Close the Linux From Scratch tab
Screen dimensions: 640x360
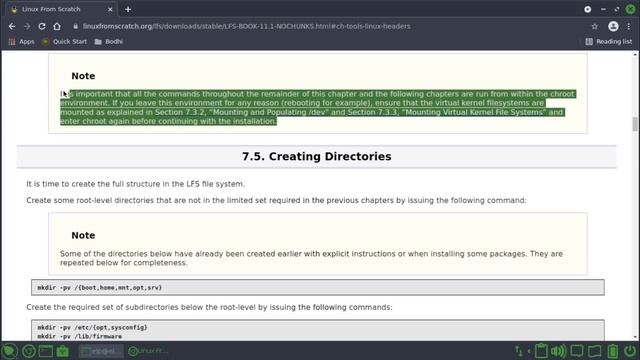tap(110, 9)
